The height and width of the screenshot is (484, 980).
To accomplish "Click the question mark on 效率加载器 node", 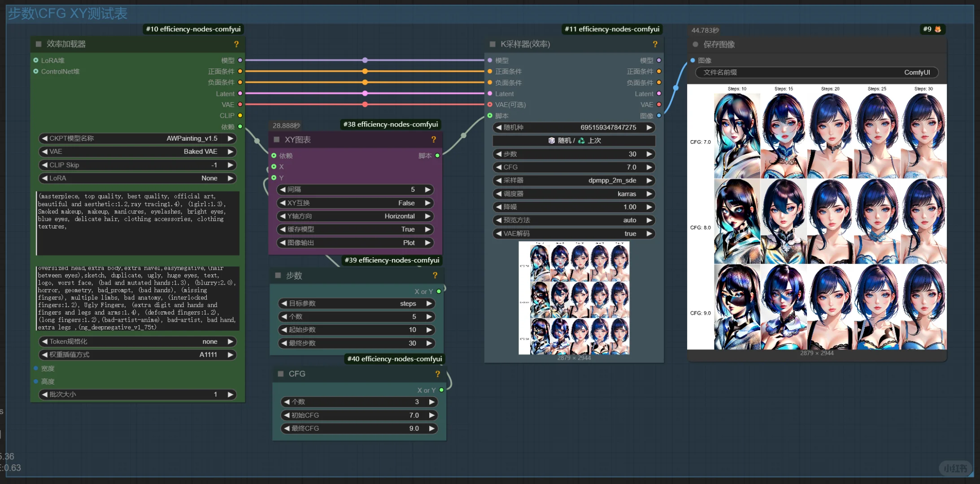I will pyautogui.click(x=236, y=44).
